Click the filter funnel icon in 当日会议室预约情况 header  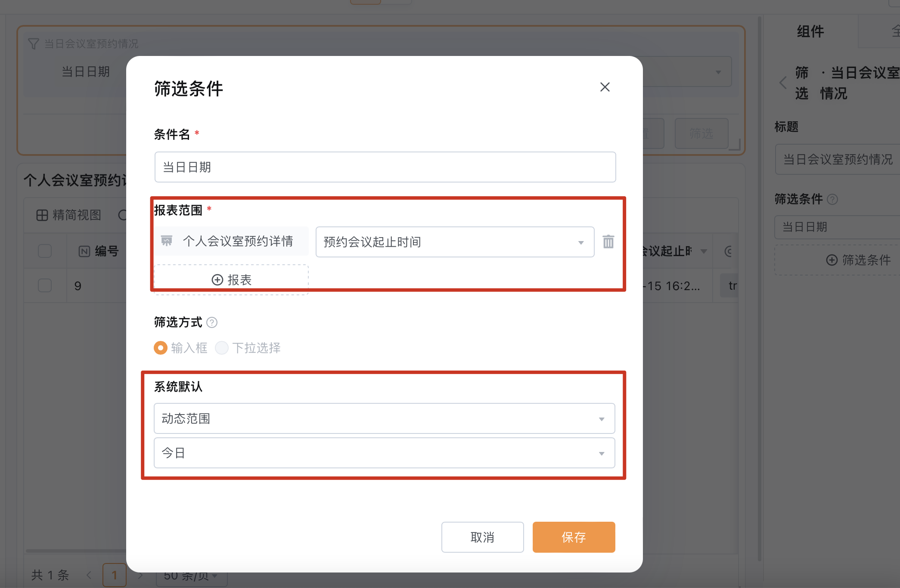33,43
